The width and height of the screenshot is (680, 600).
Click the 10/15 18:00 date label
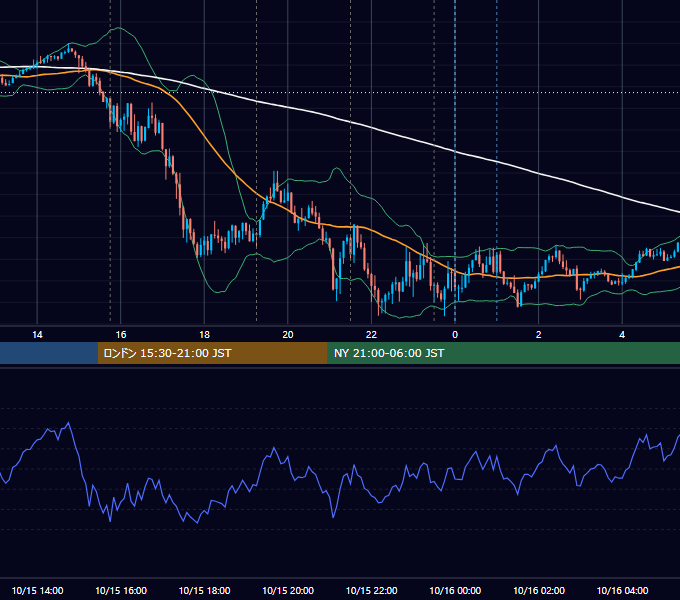click(x=204, y=590)
